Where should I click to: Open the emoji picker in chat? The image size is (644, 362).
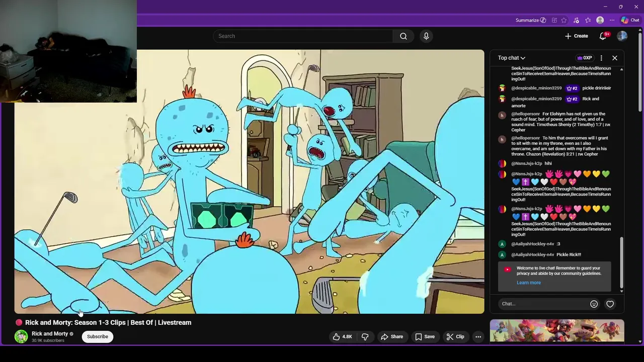point(594,304)
